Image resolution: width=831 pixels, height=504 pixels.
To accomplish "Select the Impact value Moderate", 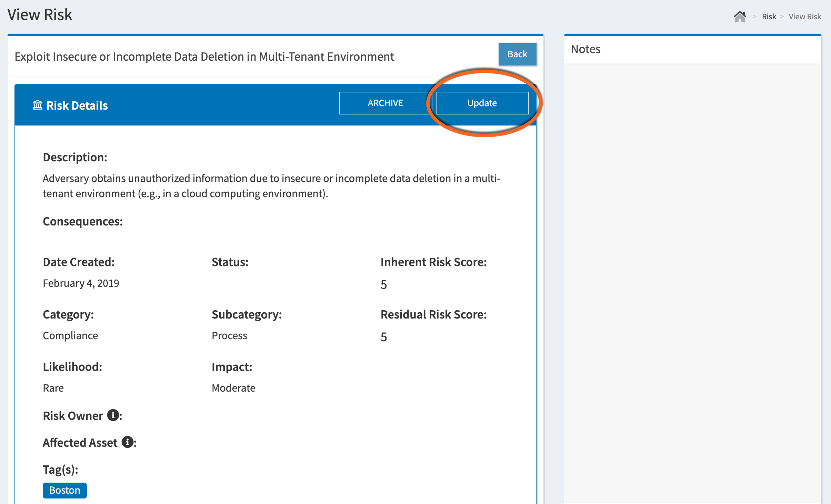I will (x=233, y=387).
